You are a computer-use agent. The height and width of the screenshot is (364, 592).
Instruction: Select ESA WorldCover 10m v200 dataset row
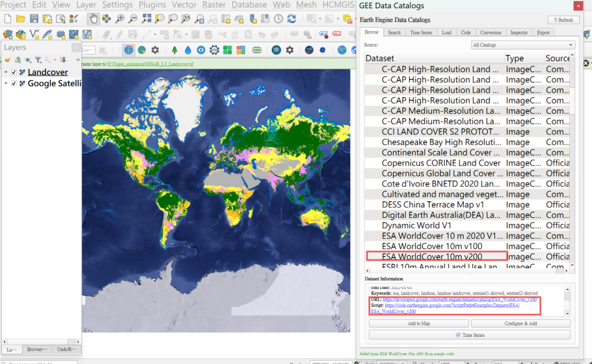tap(432, 257)
